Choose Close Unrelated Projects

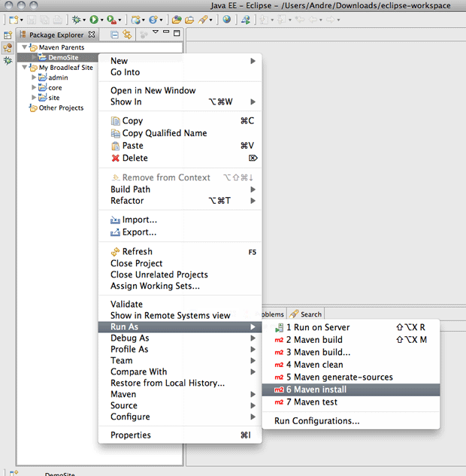click(x=180, y=274)
